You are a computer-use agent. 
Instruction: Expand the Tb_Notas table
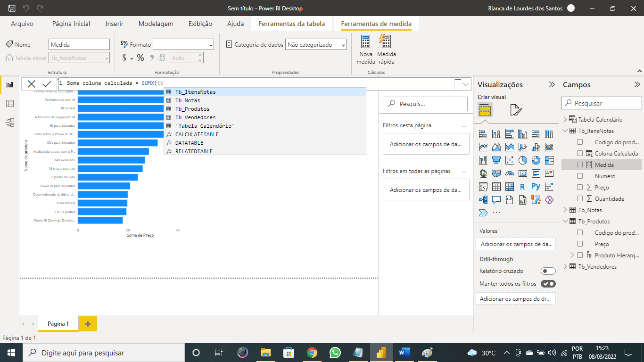pyautogui.click(x=565, y=210)
